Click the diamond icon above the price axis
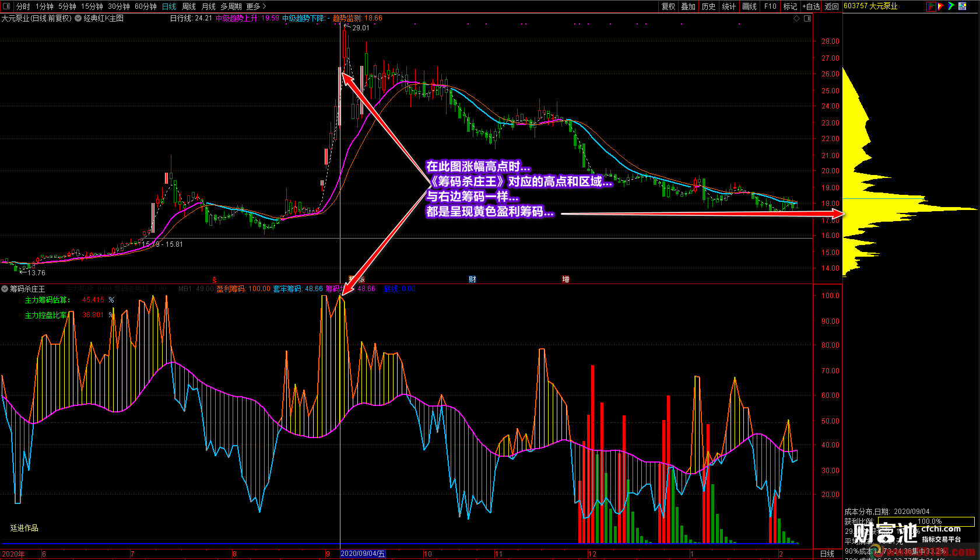 pyautogui.click(x=797, y=19)
